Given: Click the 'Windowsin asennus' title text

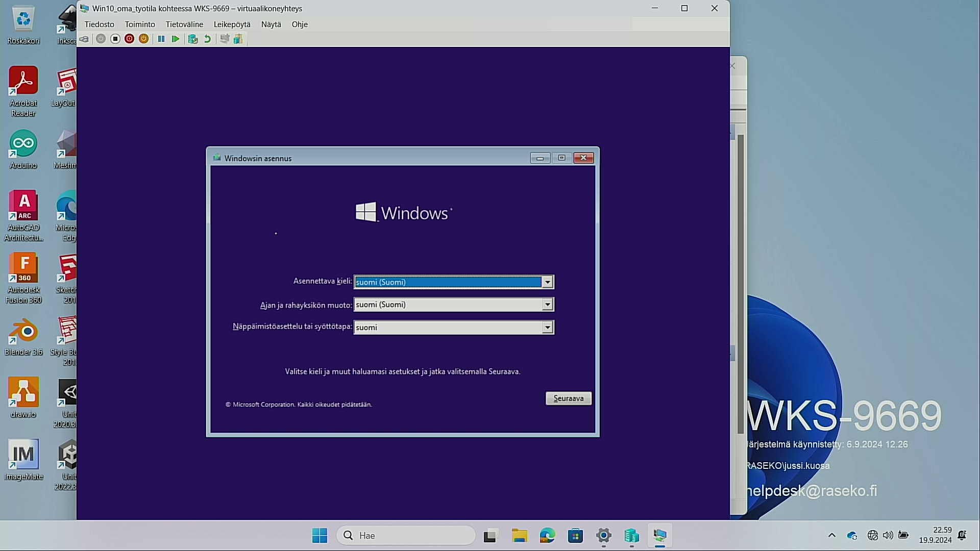Looking at the screenshot, I should (x=258, y=159).
